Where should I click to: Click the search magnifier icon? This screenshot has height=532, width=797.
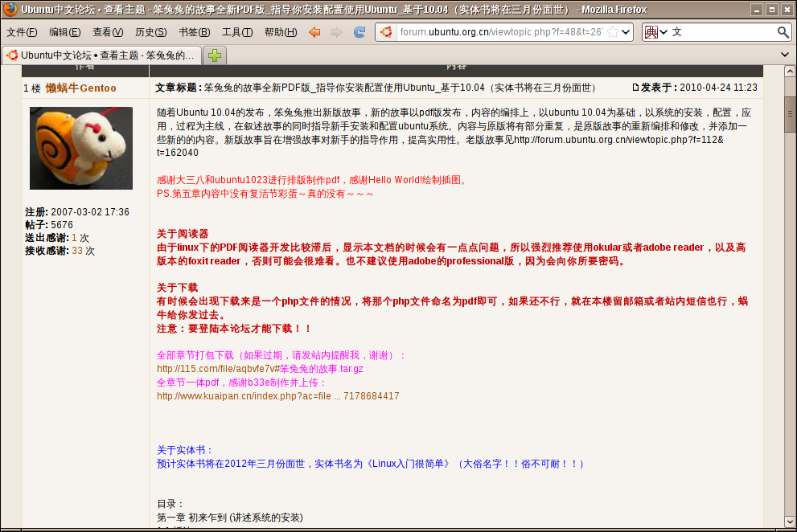click(x=783, y=32)
